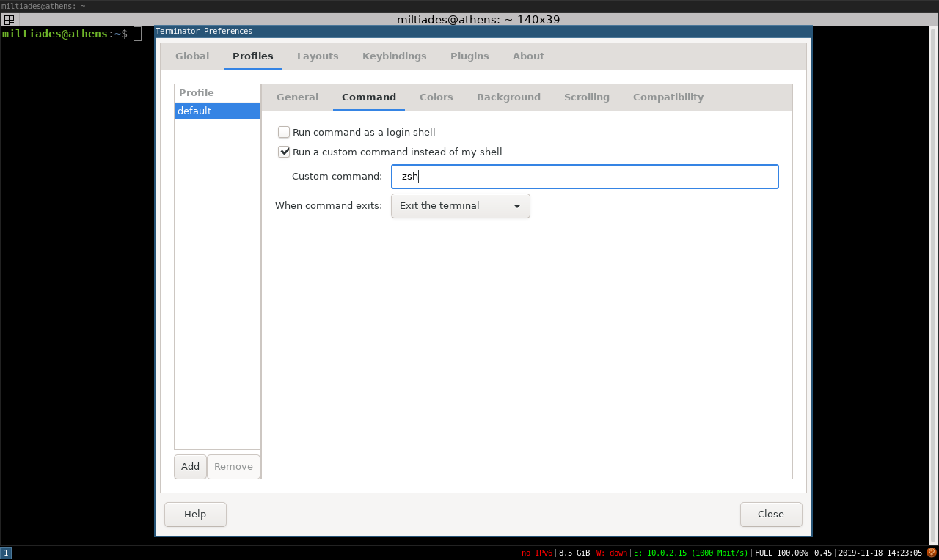Select the Command profile tab
The image size is (939, 560).
tap(369, 97)
